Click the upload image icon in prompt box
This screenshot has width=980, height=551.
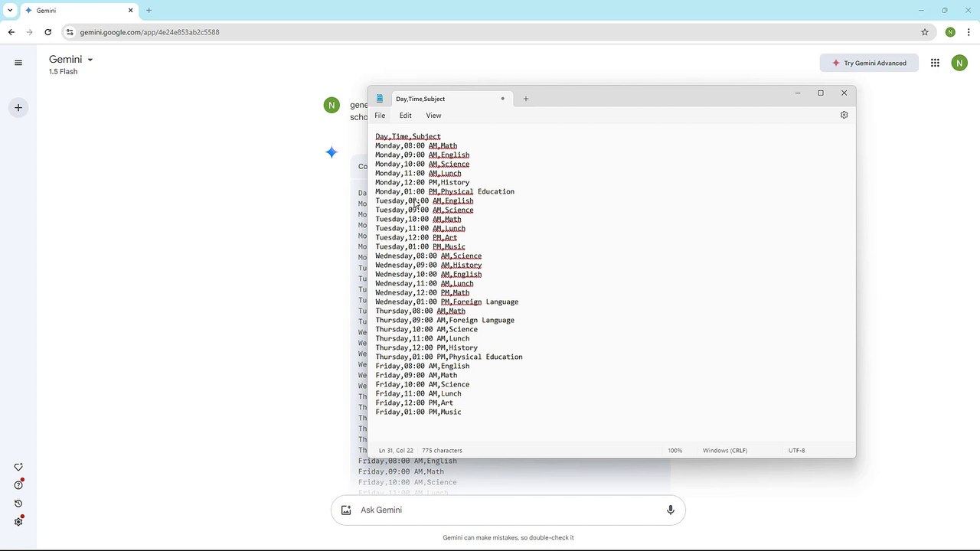point(346,510)
